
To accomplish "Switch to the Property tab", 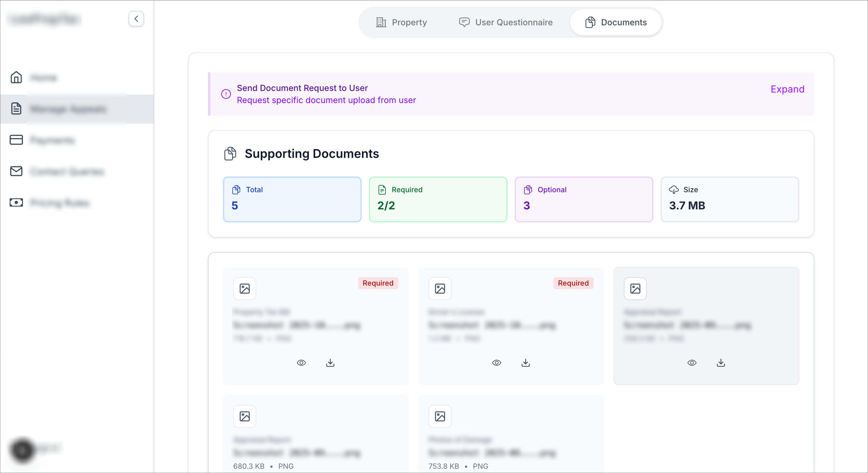I will tap(401, 22).
